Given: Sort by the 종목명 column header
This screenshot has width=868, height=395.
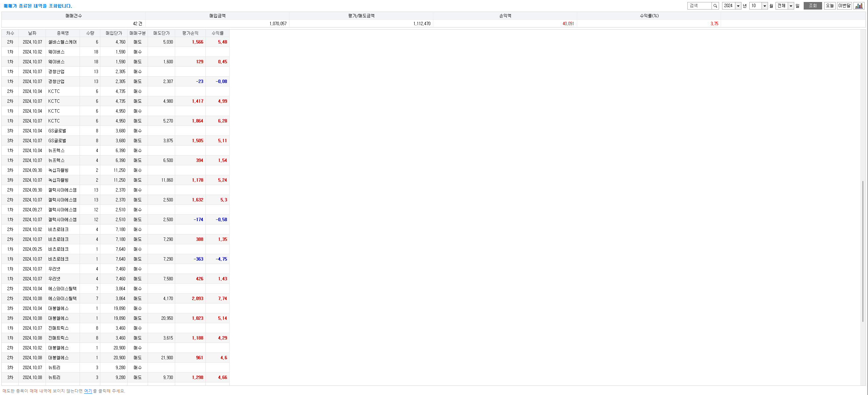Looking at the screenshot, I should [63, 33].
